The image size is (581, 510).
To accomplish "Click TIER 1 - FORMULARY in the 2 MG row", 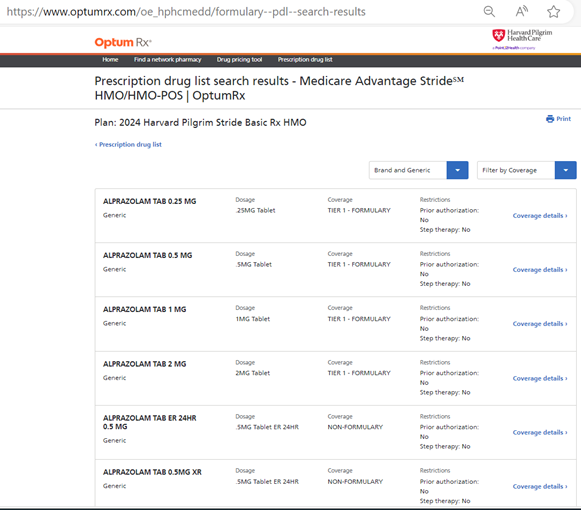I will 359,373.
